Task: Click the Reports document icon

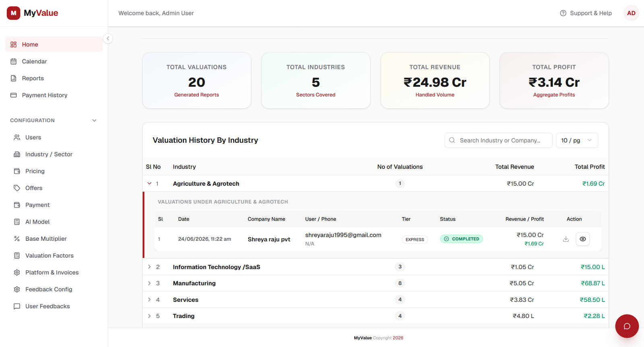Action: (14, 78)
